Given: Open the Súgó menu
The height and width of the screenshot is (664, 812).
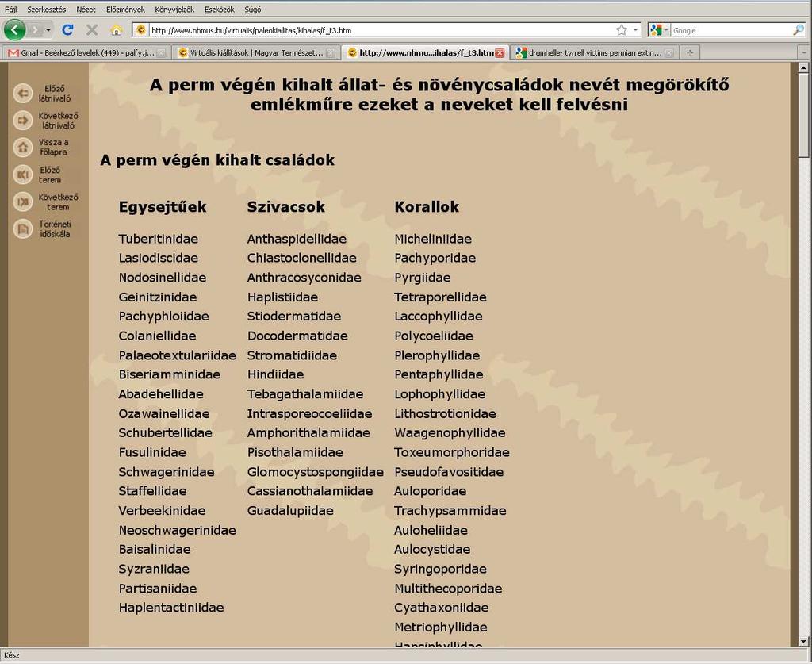Looking at the screenshot, I should coord(253,10).
